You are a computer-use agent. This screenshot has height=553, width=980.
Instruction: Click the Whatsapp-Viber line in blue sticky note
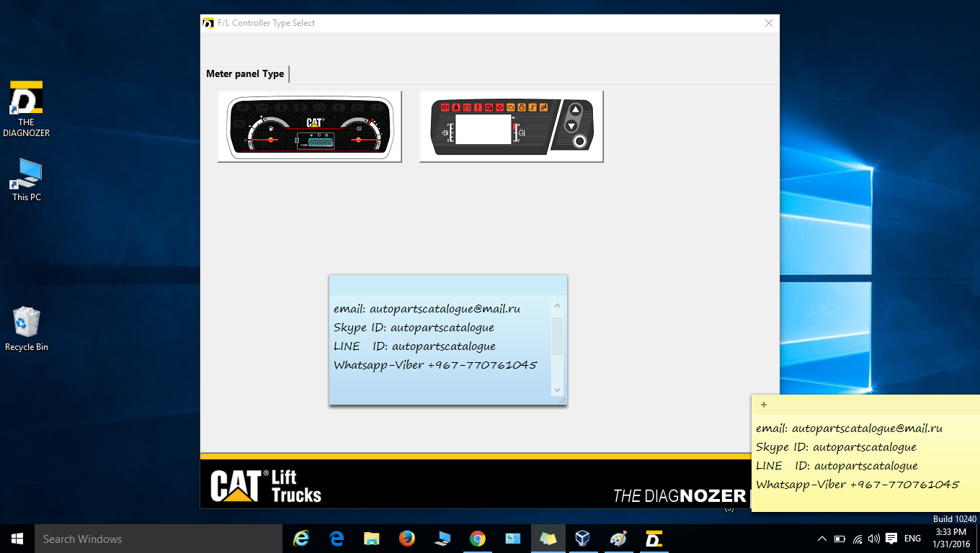[x=435, y=365]
